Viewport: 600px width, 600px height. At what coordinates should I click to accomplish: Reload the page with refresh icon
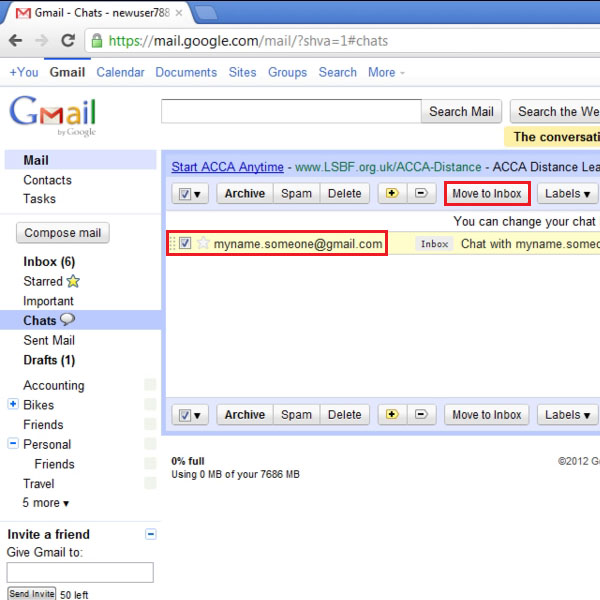(x=68, y=40)
